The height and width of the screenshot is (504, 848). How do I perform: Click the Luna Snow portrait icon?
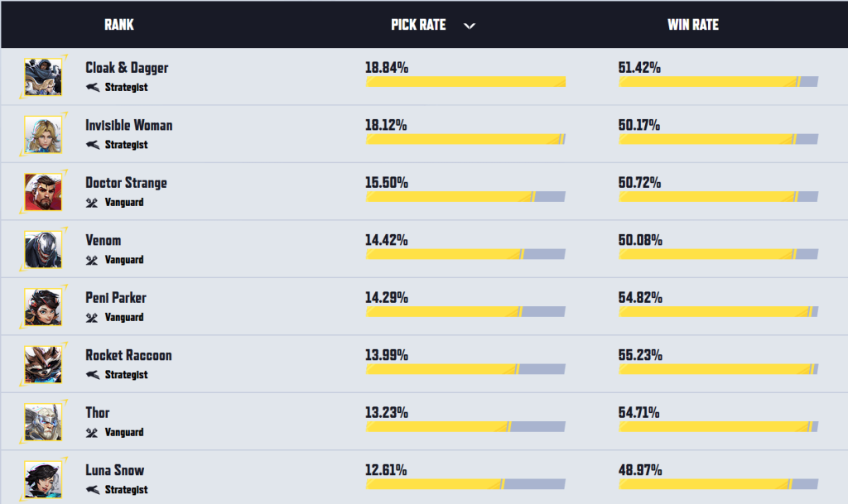[x=43, y=480]
